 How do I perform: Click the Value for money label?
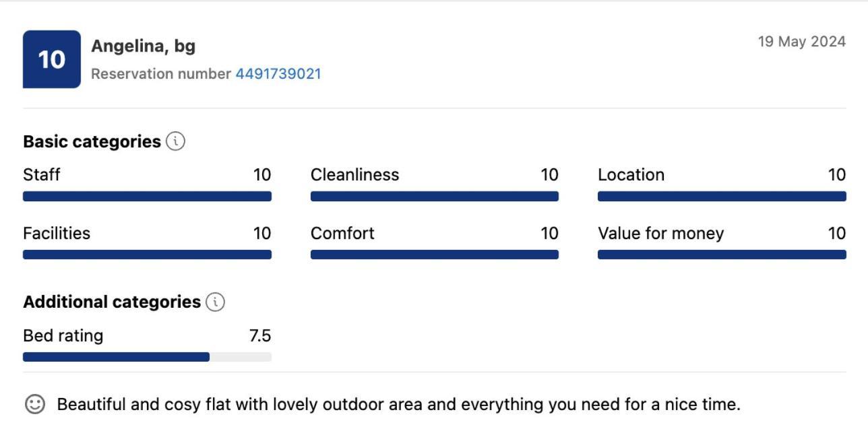[660, 234]
